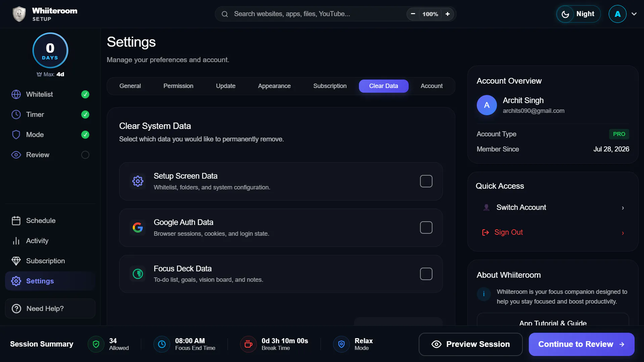Image resolution: width=644 pixels, height=362 pixels.
Task: Click the Break Time coffee cup icon
Action: click(x=248, y=344)
